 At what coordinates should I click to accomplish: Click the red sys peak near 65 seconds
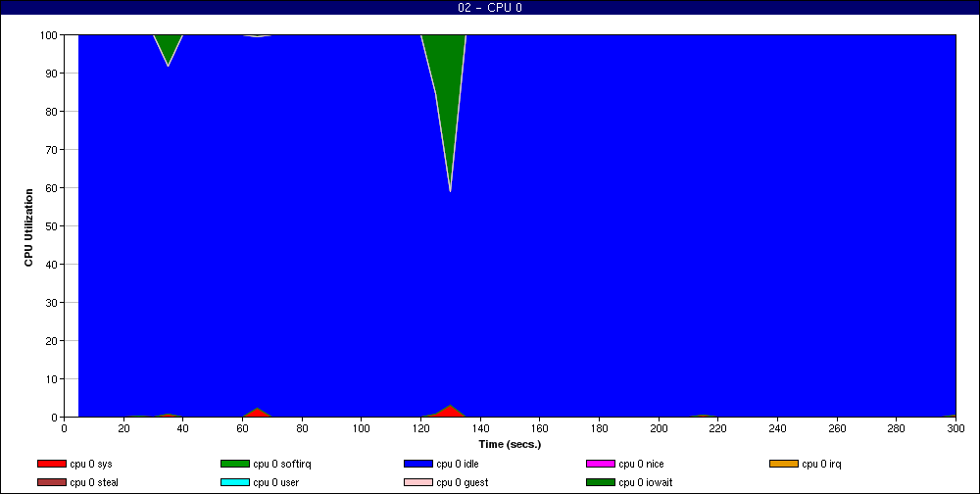point(258,414)
